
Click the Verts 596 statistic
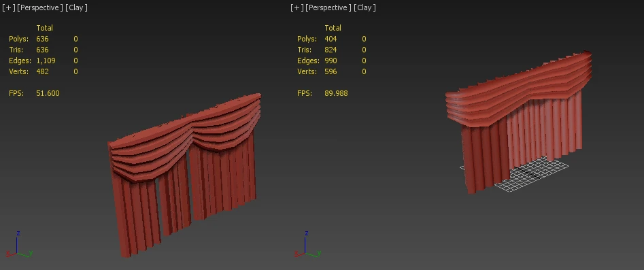coord(331,71)
